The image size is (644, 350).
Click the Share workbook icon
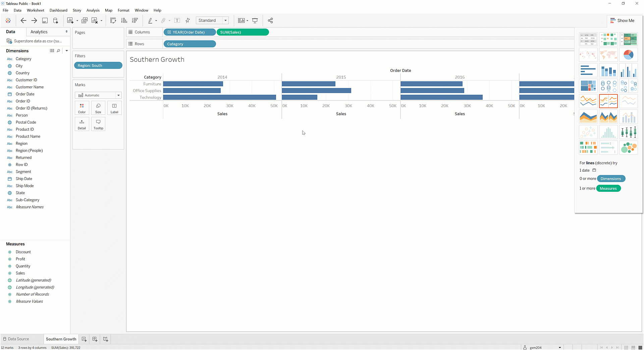click(270, 20)
